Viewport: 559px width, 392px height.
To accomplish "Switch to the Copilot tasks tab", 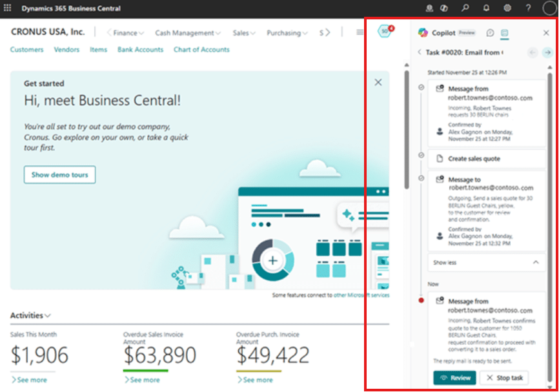I will click(505, 33).
